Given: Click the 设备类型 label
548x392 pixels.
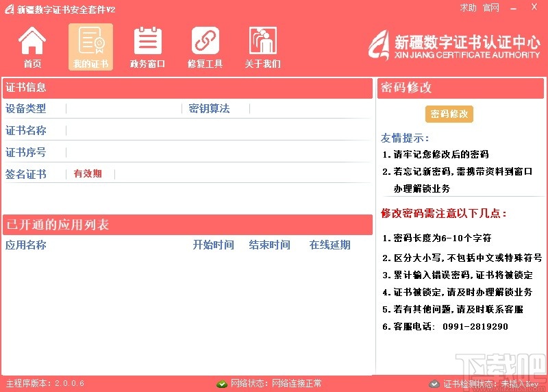Looking at the screenshot, I should point(26,108).
